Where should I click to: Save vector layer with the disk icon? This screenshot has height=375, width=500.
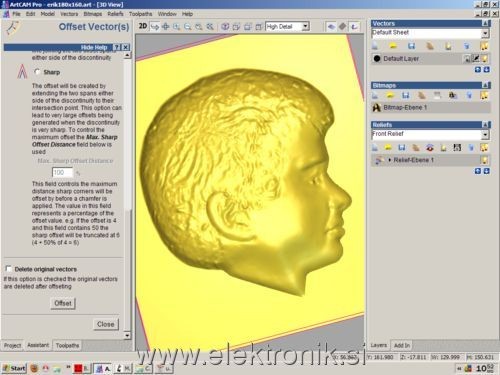click(411, 46)
